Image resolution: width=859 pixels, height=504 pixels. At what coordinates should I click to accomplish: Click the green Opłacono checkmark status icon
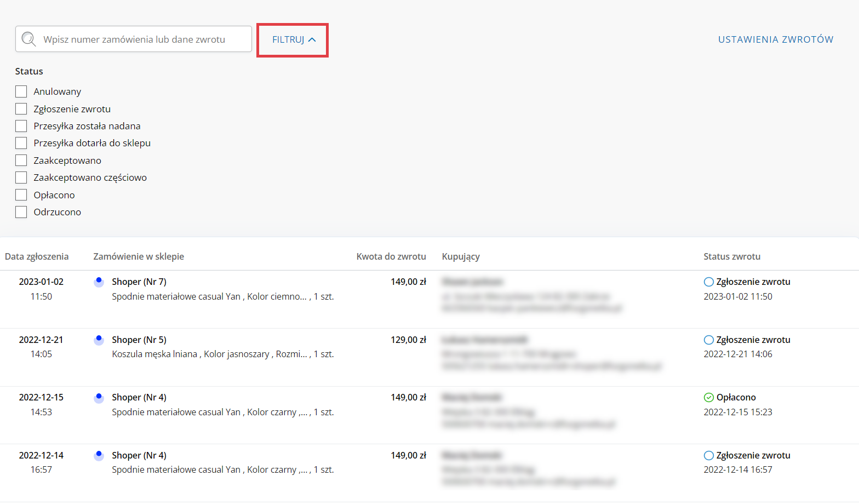(708, 398)
